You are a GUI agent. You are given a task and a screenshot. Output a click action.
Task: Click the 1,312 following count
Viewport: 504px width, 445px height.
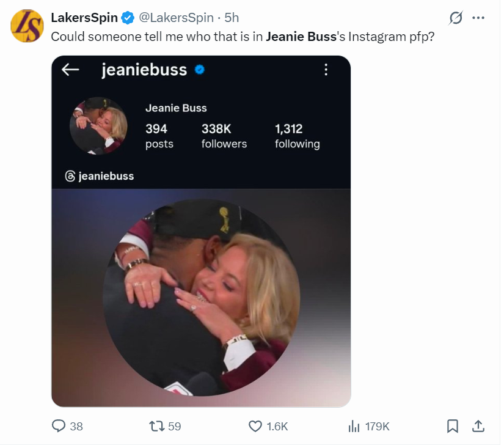(297, 136)
